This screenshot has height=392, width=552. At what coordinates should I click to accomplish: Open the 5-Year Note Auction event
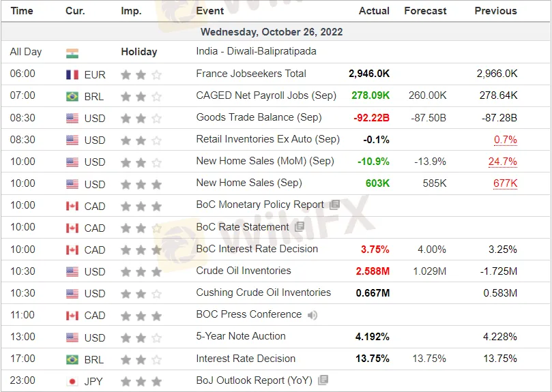[241, 336]
